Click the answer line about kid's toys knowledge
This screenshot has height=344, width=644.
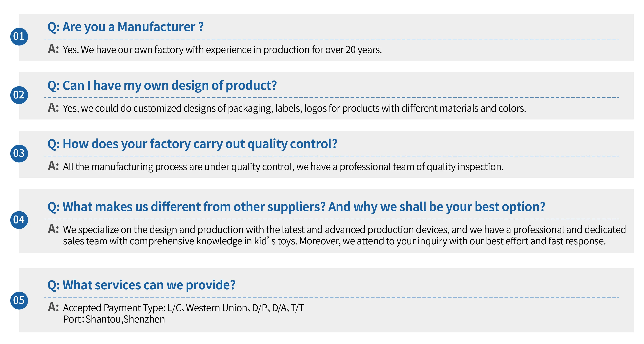point(334,241)
